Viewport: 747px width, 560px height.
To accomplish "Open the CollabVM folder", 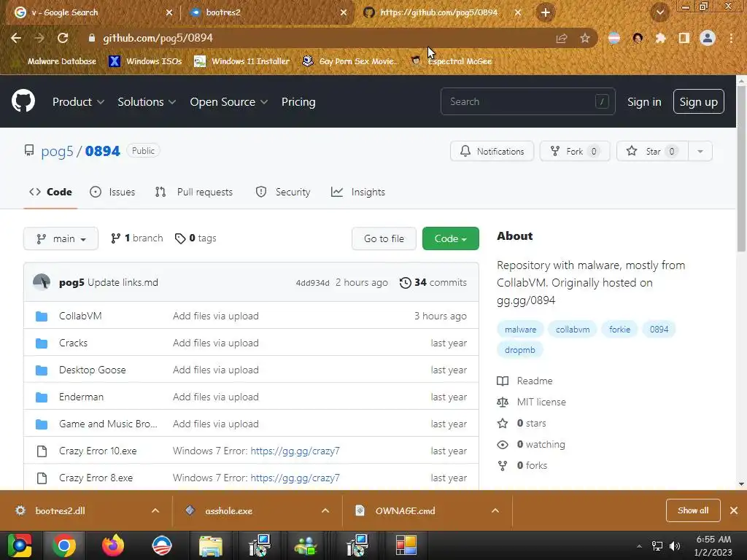I will (x=80, y=316).
